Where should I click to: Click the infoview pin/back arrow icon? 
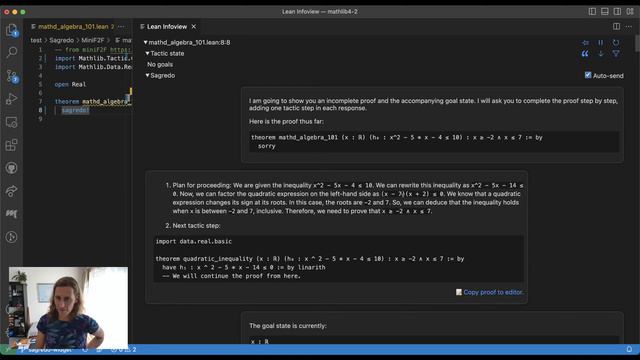[x=585, y=42]
